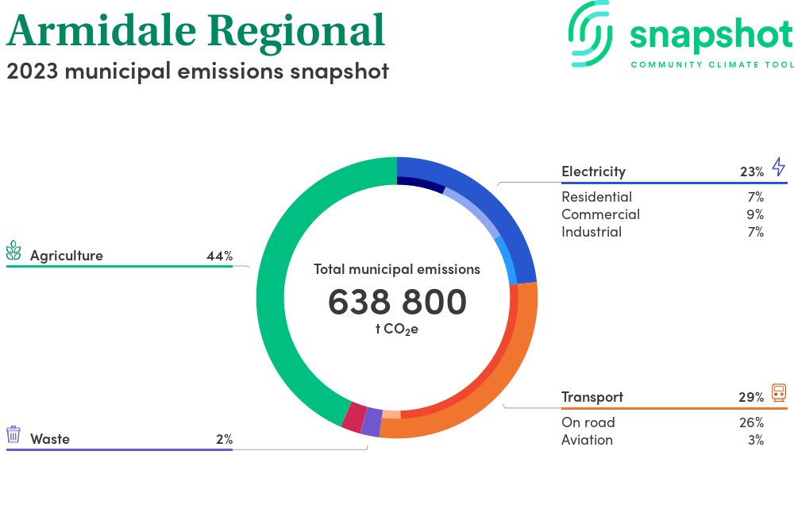Click the agriculture plant icon
794x532 pixels.
(13, 252)
